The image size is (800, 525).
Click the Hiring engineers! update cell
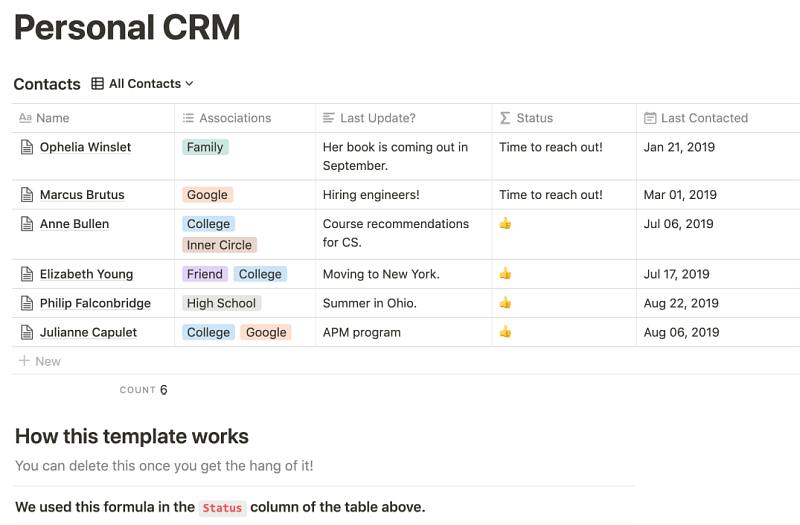point(371,195)
